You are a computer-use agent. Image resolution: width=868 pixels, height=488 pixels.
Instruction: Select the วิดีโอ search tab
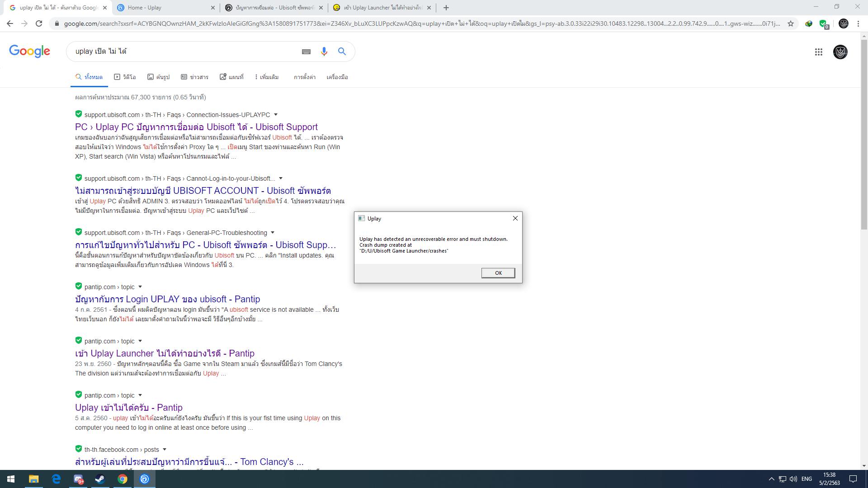pyautogui.click(x=125, y=77)
